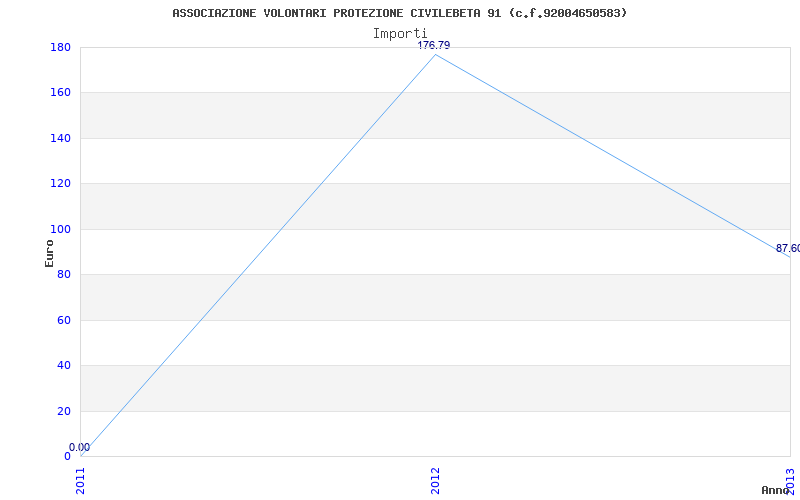Click the 100 y-axis tick label

pyautogui.click(x=60, y=229)
